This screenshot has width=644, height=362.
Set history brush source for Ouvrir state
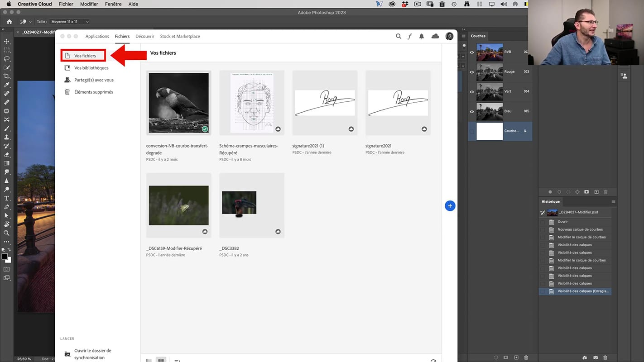543,222
